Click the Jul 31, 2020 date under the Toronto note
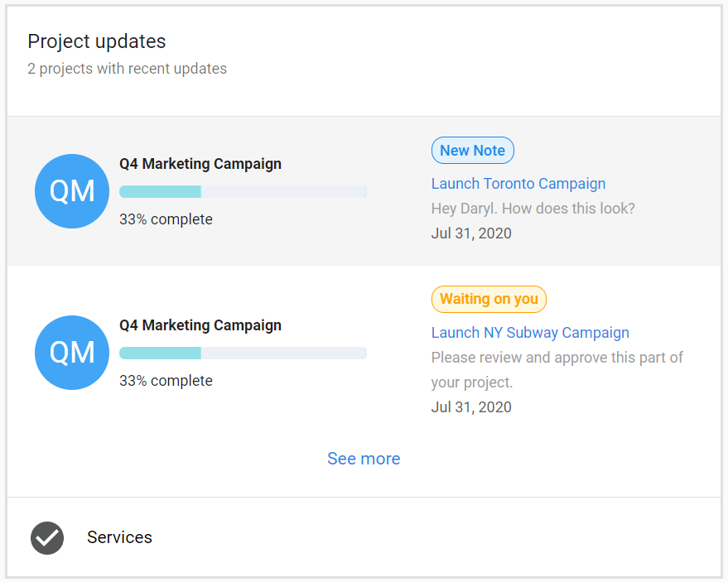 [x=471, y=233]
